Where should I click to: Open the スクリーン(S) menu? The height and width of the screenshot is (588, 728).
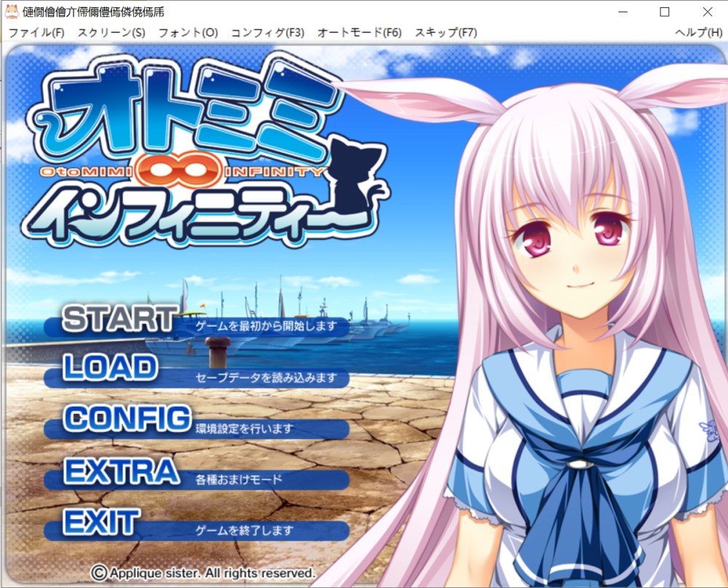pyautogui.click(x=111, y=33)
